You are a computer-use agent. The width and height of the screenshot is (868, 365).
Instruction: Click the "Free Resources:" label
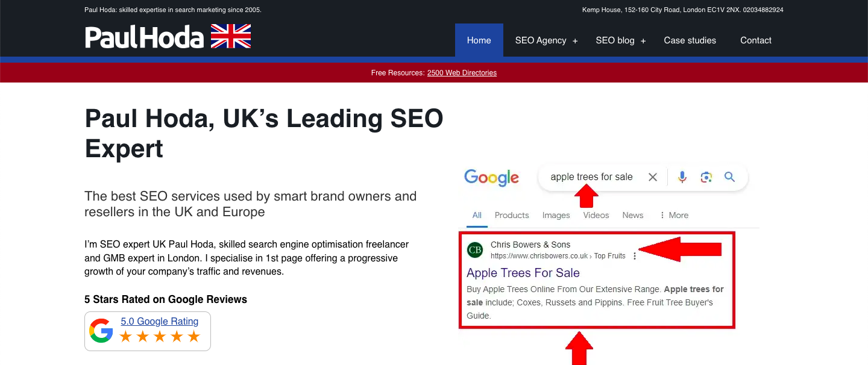(x=398, y=73)
